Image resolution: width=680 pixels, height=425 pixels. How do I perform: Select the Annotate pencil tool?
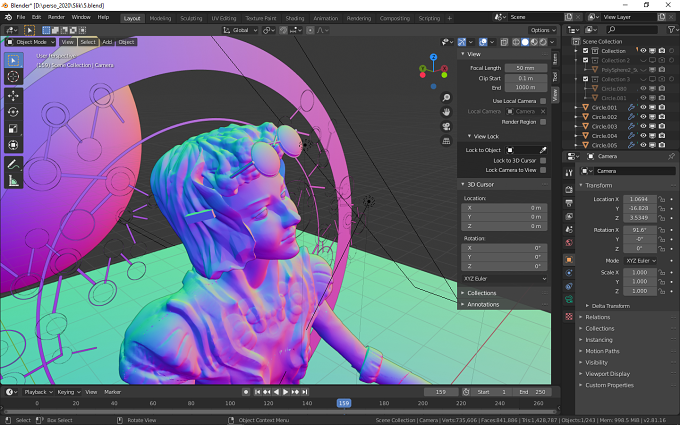[13, 164]
